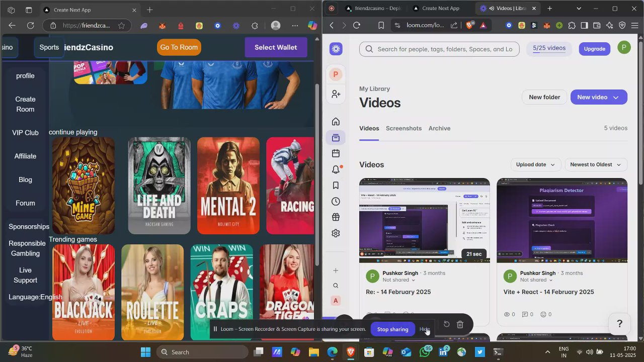644x362 pixels.
Task: Open Loom bookmarks icon in sidebar
Action: click(x=336, y=186)
